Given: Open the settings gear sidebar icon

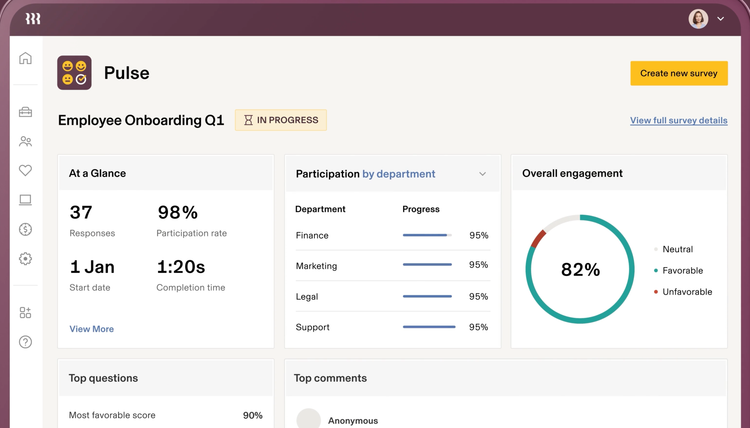Looking at the screenshot, I should tap(26, 259).
